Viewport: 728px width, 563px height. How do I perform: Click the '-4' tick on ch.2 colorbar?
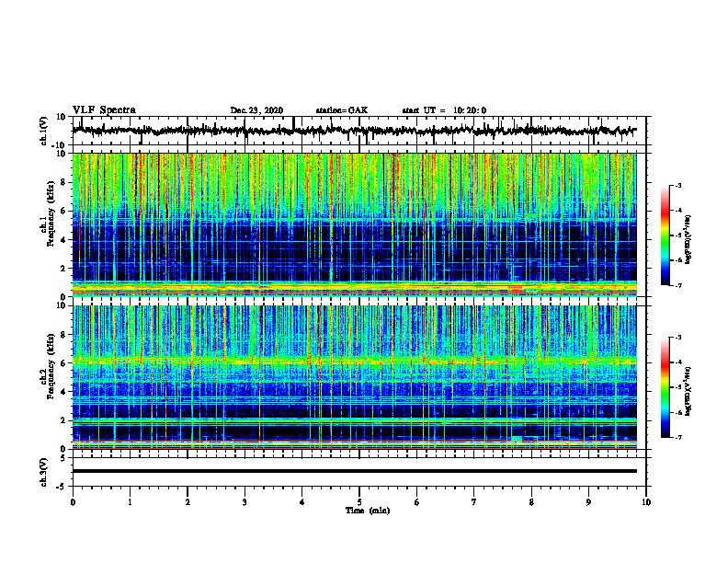tap(678, 362)
